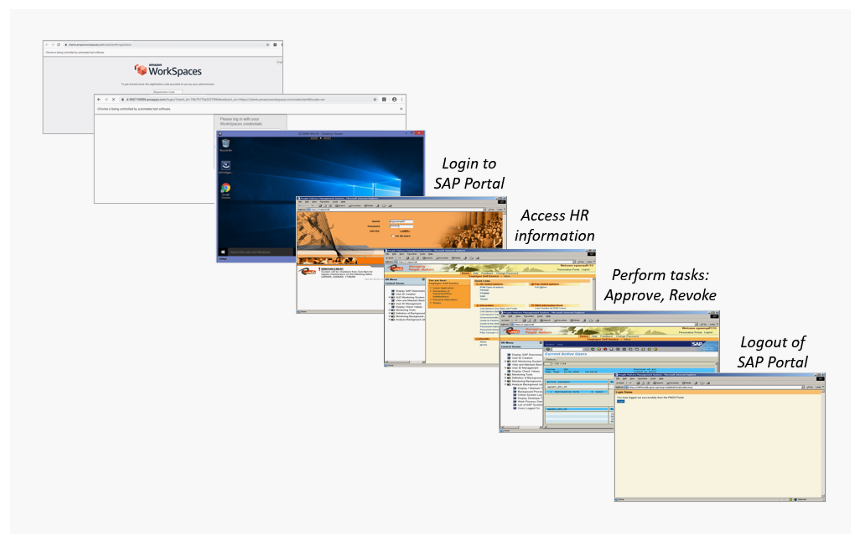
Task: Open extensions icon in the WorkSpaces login window
Action: 384,99
